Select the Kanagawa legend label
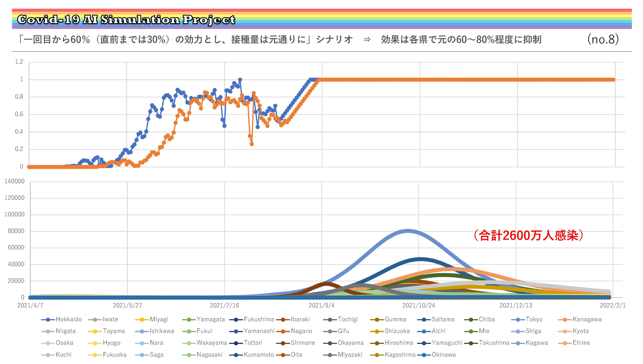The image size is (643, 364). coord(587,319)
